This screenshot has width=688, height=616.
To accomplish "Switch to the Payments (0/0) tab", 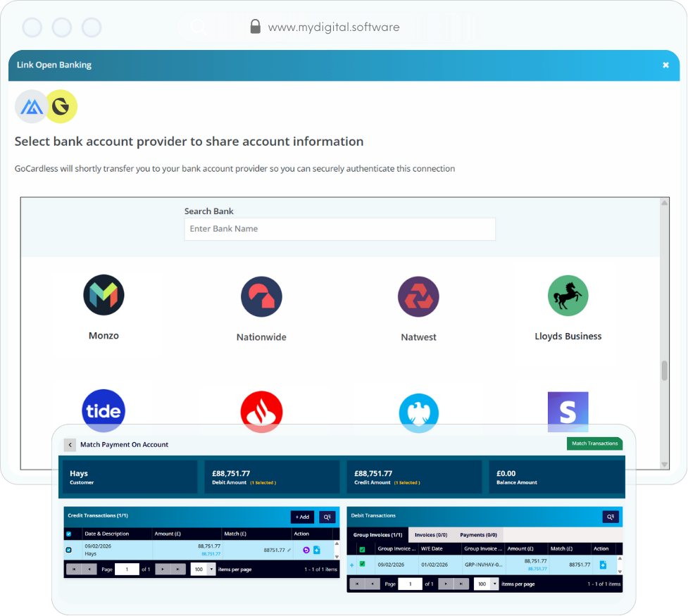I will coord(478,535).
